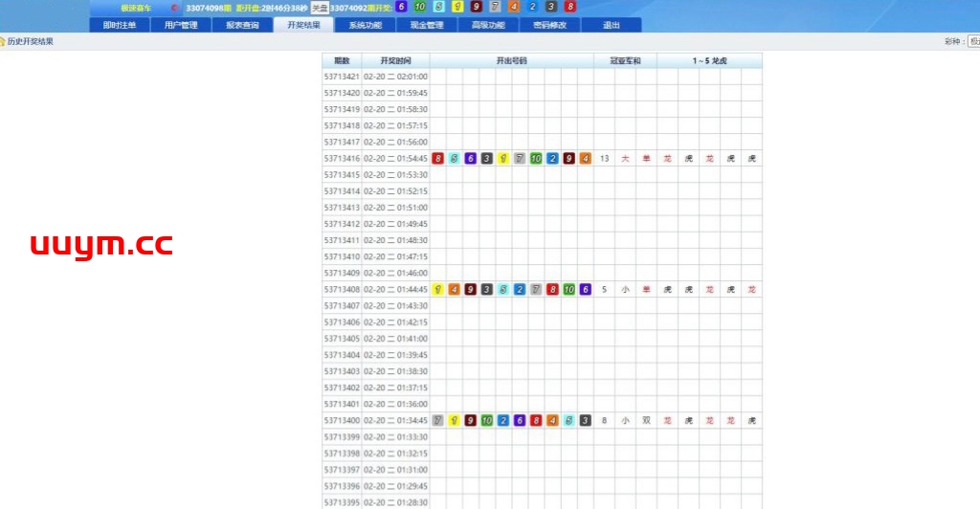This screenshot has height=509, width=980.
Task: Click orange number 4 ball in row 53713416
Action: tap(585, 159)
